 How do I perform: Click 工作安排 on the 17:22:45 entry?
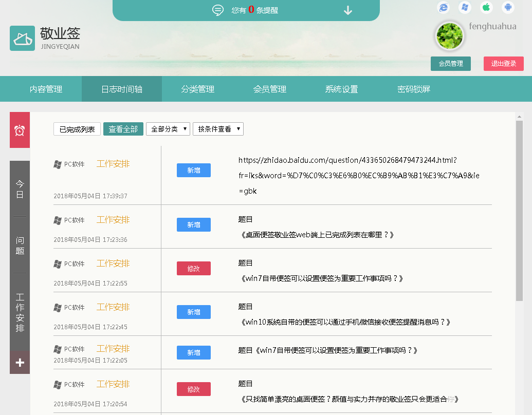[113, 308]
